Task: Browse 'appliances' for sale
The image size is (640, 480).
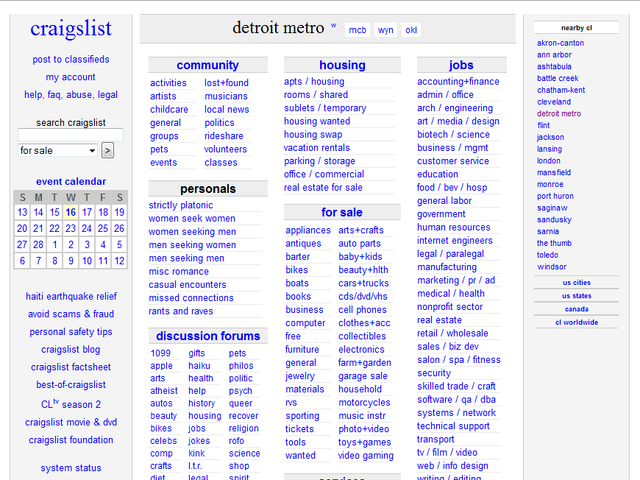Action: [x=308, y=230]
